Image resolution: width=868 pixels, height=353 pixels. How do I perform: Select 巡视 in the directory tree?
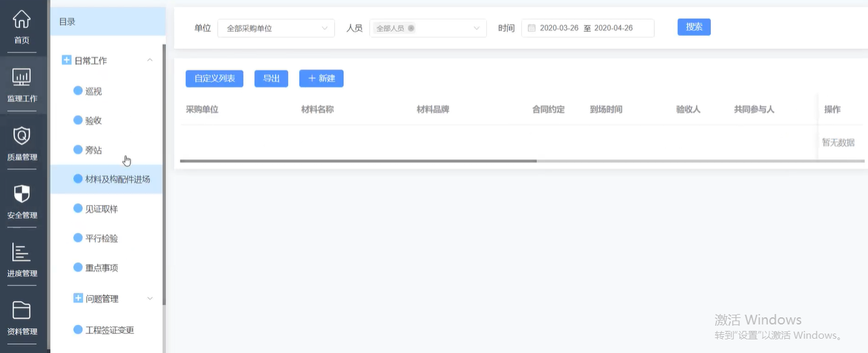click(x=93, y=91)
